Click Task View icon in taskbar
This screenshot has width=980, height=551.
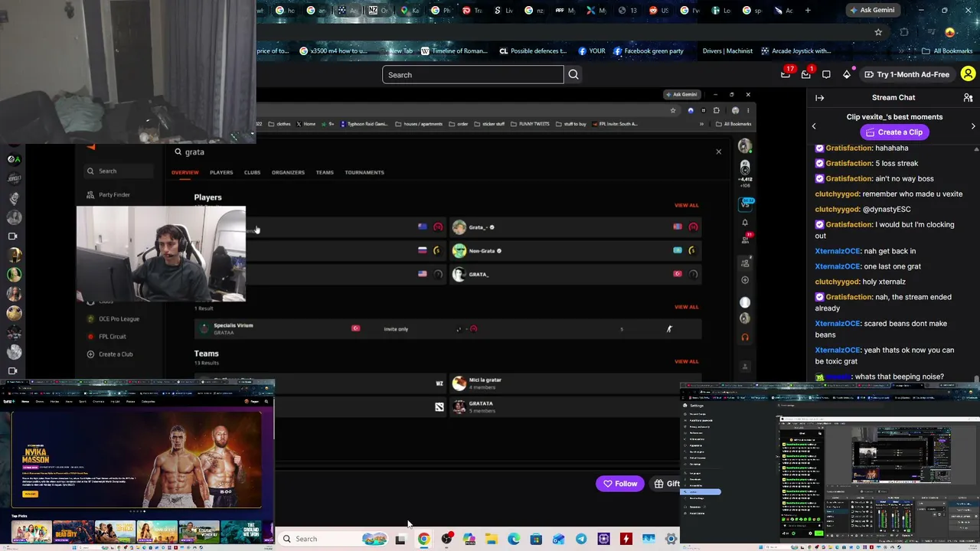click(400, 539)
